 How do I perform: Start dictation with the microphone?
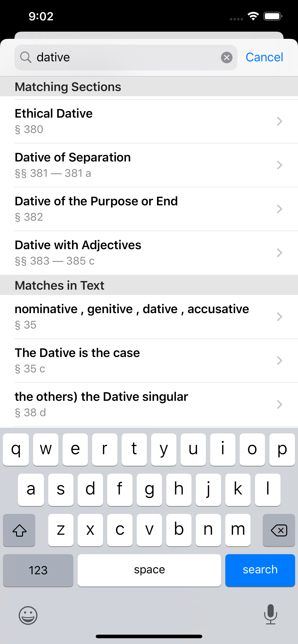tap(270, 614)
